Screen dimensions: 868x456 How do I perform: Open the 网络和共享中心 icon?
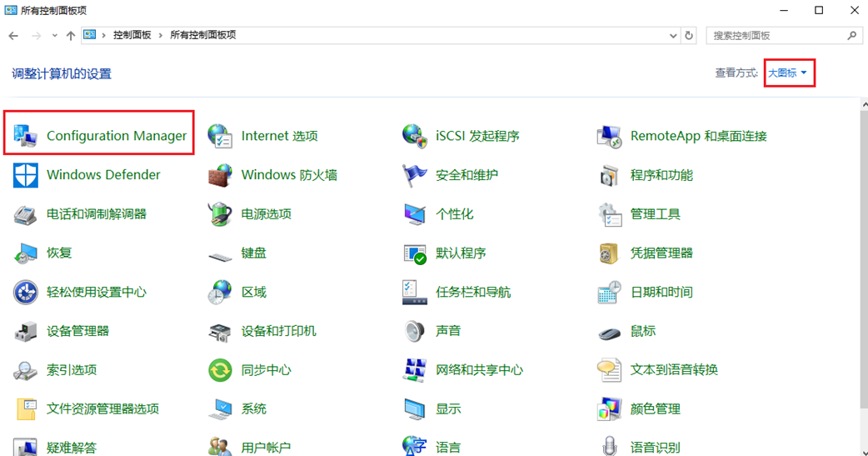click(x=415, y=370)
